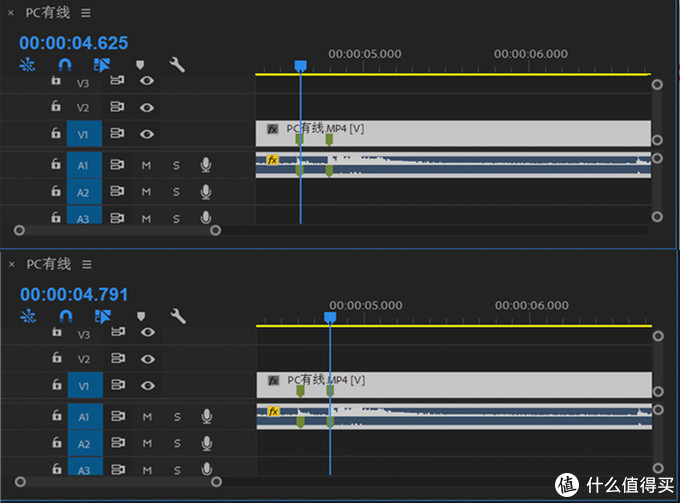Target A1 track header in bottom panel
680x503 pixels.
(x=85, y=416)
